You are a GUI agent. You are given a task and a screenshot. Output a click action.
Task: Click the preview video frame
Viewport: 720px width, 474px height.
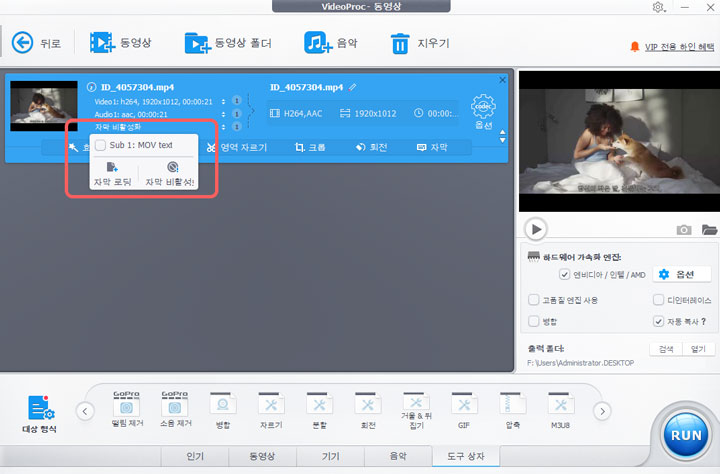(x=619, y=141)
